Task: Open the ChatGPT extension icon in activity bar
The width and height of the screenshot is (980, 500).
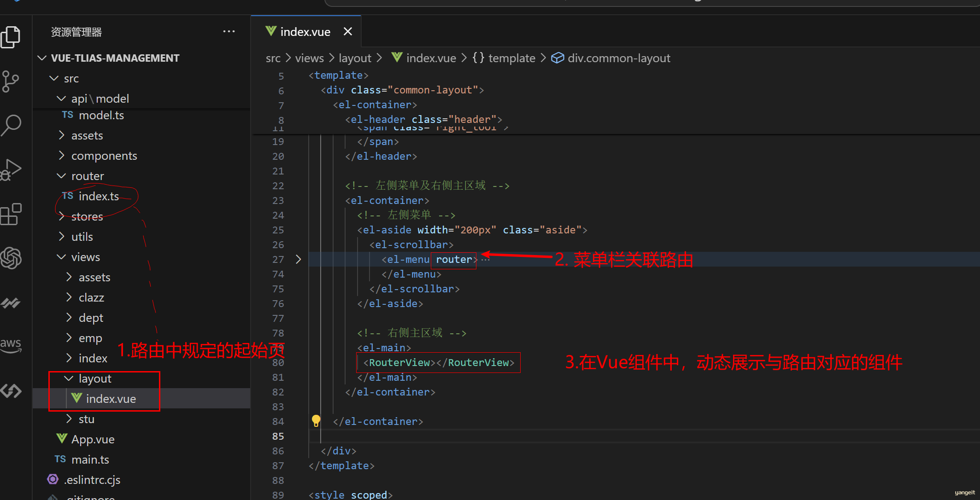Action: [x=11, y=258]
